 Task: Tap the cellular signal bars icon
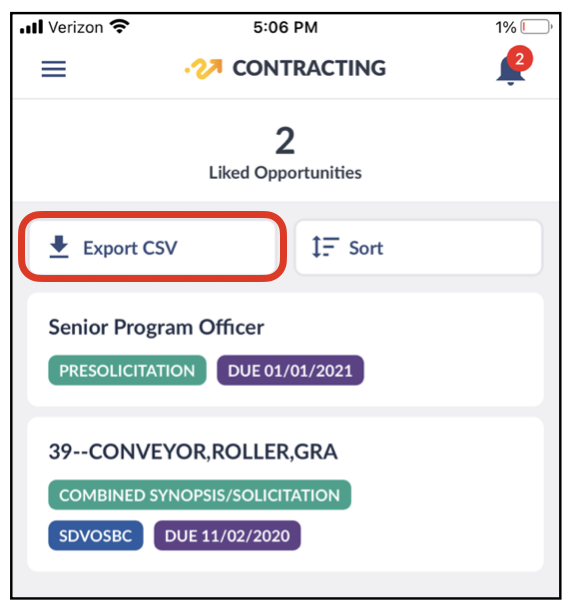point(32,27)
